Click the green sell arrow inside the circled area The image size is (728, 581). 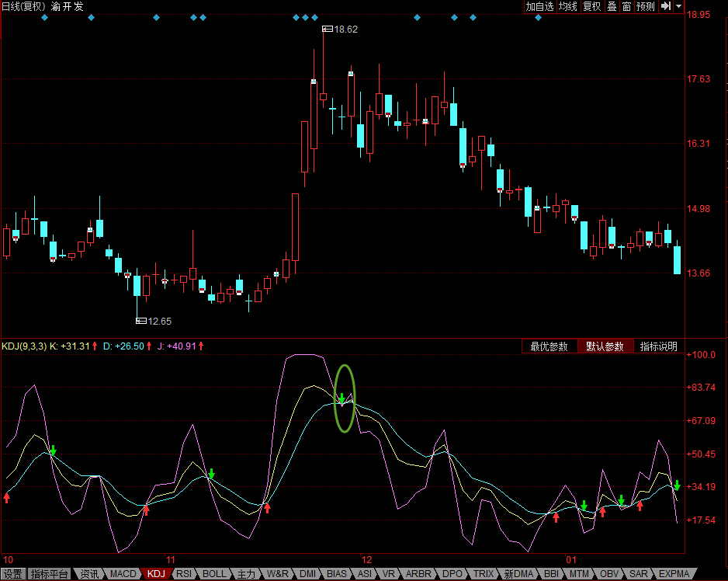[x=341, y=398]
